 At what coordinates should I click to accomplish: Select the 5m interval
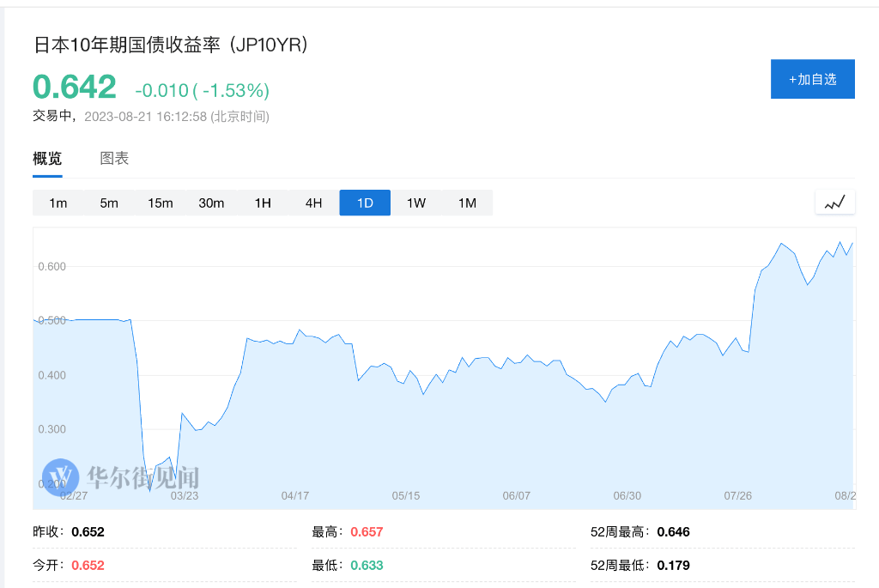(x=109, y=203)
